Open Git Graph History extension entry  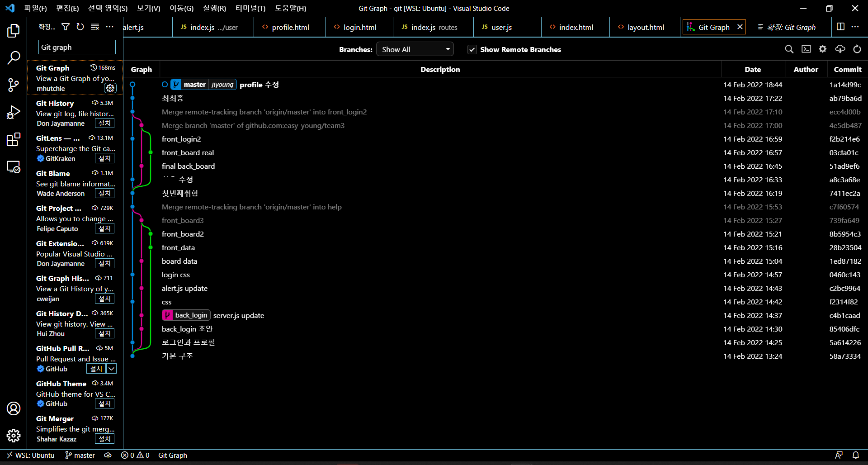coord(75,288)
